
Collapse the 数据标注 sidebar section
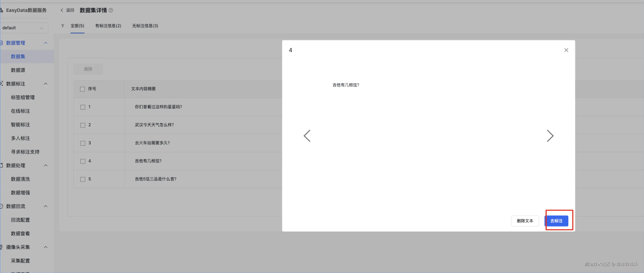[45, 84]
